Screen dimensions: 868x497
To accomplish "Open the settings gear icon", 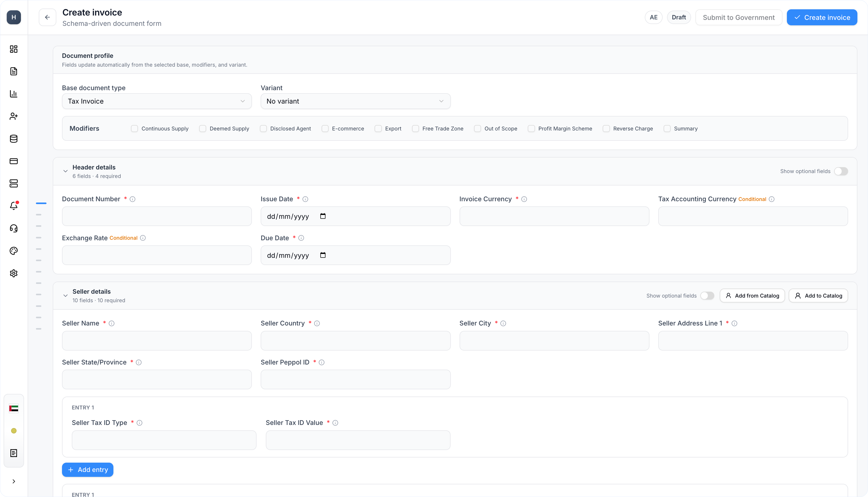I will [14, 273].
